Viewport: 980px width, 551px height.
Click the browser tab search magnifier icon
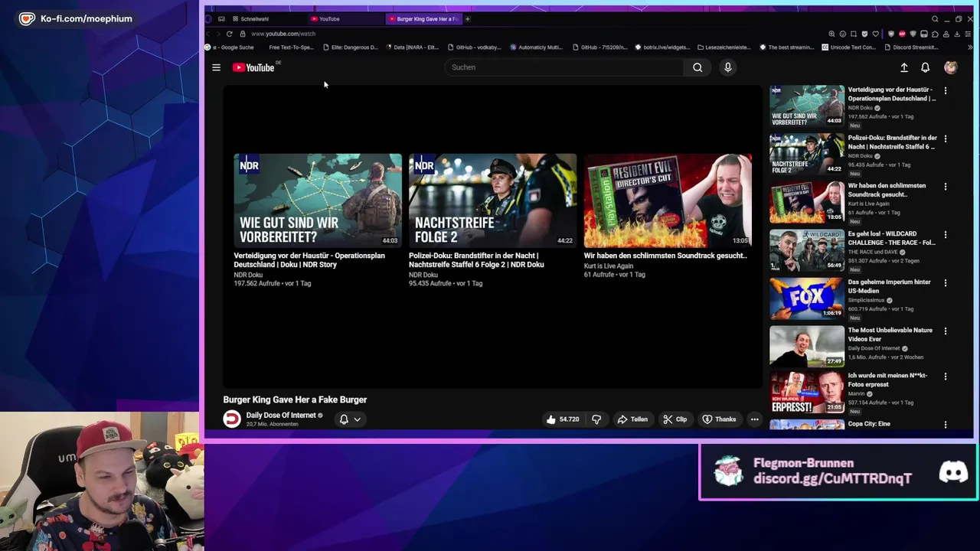pyautogui.click(x=935, y=18)
